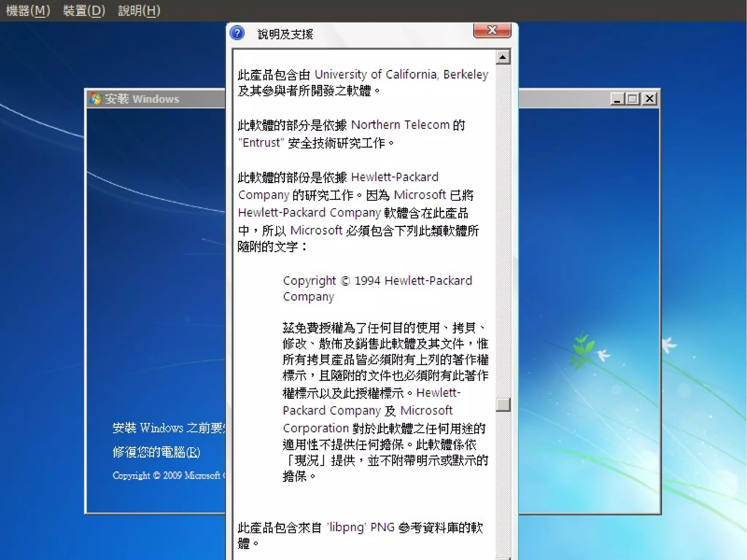Close the 安裝 Windows window
The image size is (747, 560).
pos(650,99)
